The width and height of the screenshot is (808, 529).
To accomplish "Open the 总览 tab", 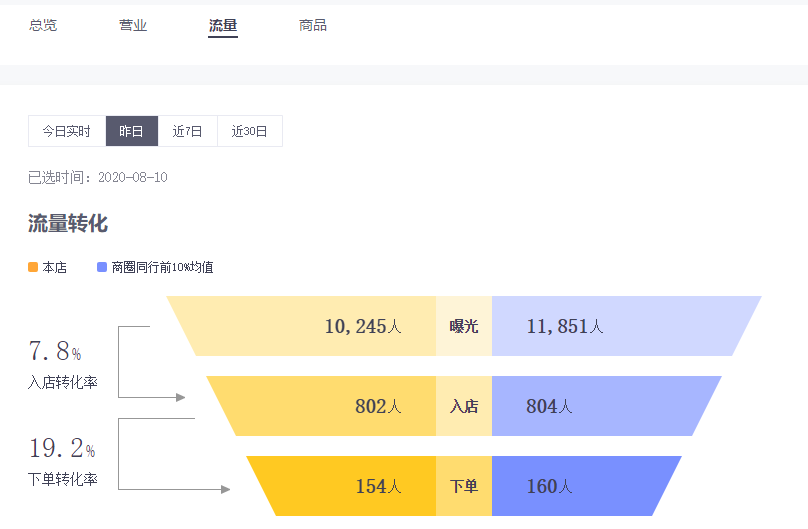I will tap(43, 25).
